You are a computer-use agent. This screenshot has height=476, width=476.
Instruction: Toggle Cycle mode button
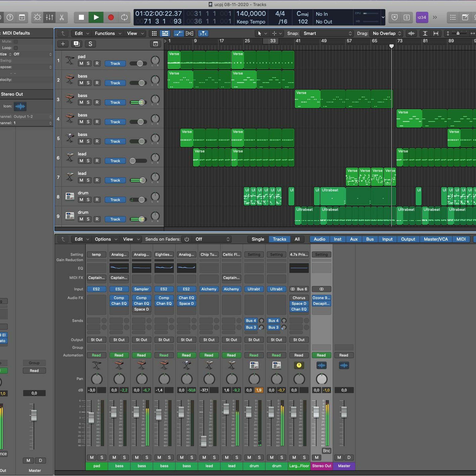124,17
